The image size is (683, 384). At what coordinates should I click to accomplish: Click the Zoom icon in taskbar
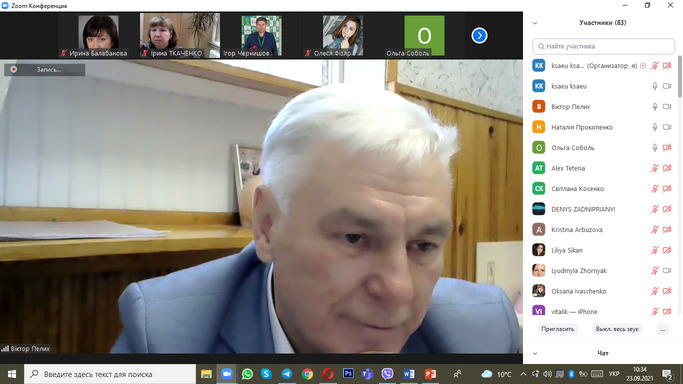(x=227, y=374)
